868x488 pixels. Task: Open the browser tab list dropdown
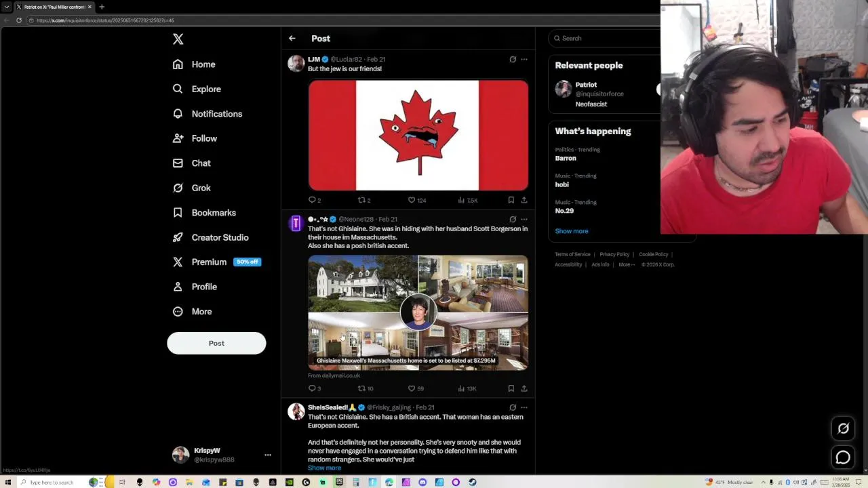point(6,7)
